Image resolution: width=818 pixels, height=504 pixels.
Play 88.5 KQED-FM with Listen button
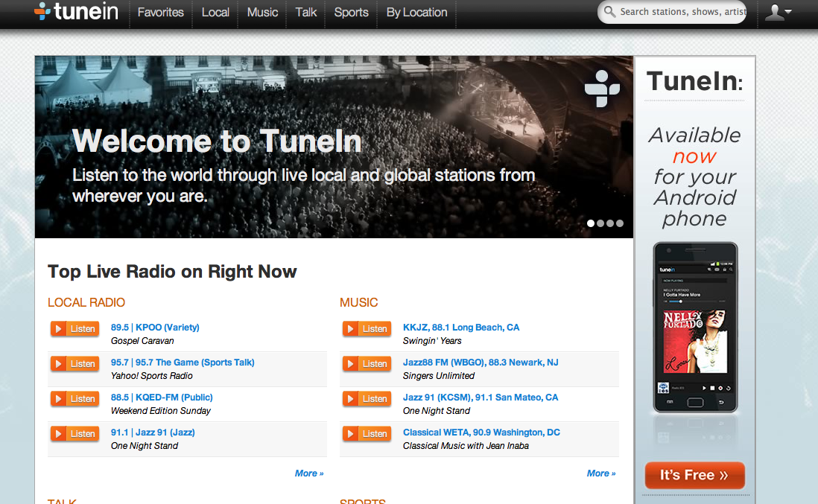[74, 399]
